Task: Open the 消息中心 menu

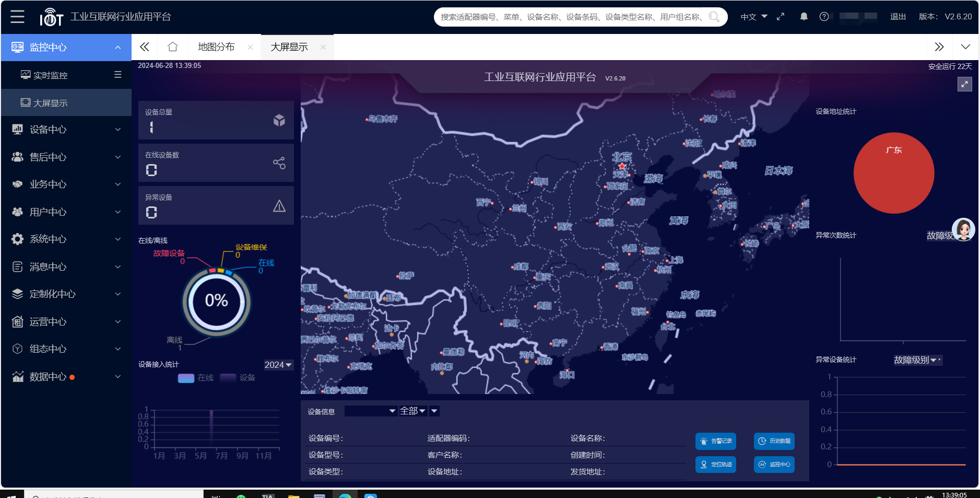Action: (x=66, y=267)
